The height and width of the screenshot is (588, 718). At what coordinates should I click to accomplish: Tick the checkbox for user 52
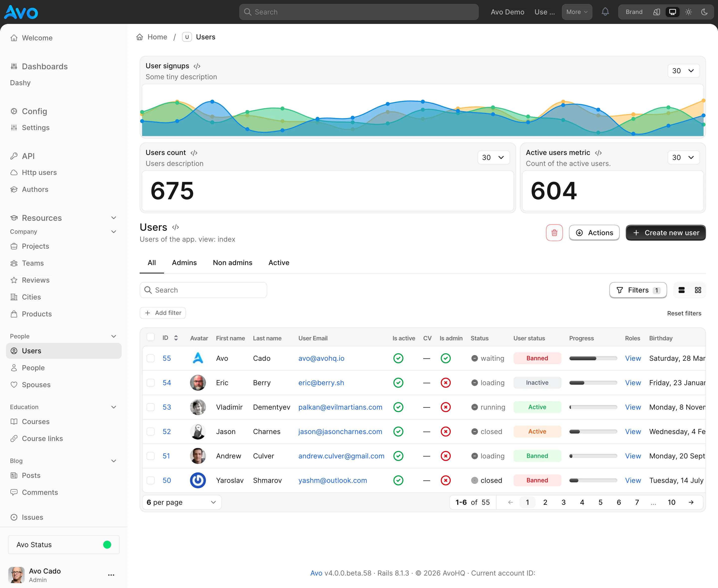click(x=150, y=432)
